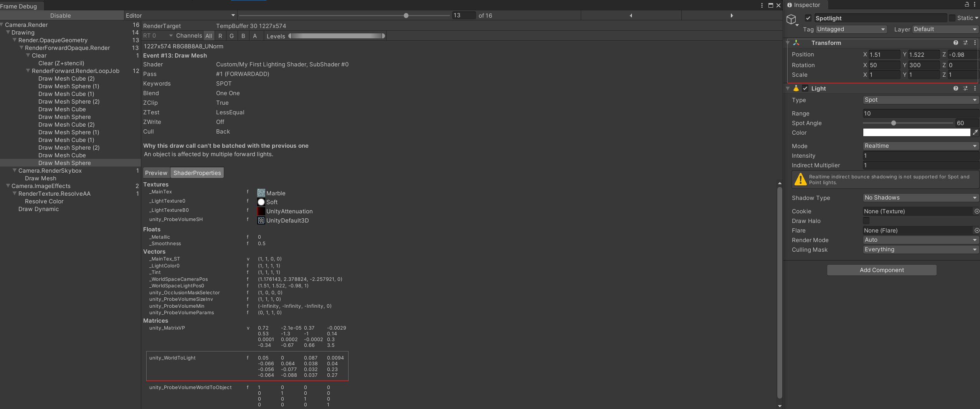Open Frame Debug window kebab menu
Image resolution: width=980 pixels, height=409 pixels.
(762, 5)
